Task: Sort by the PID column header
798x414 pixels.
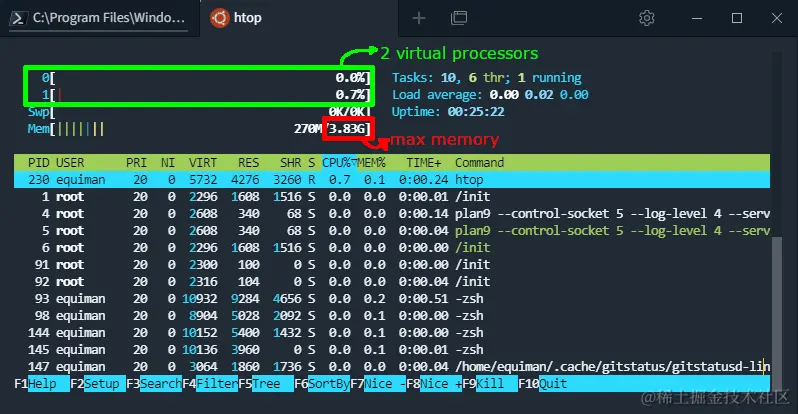Action: (39, 163)
